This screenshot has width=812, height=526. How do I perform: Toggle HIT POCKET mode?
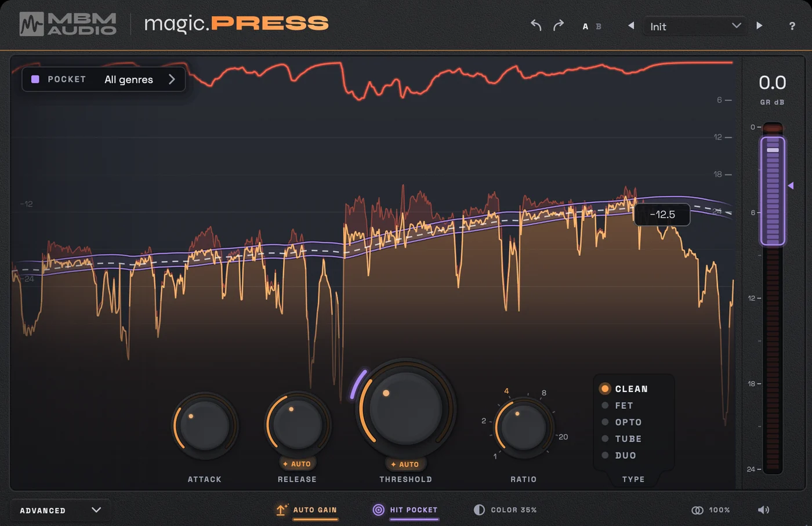click(414, 510)
